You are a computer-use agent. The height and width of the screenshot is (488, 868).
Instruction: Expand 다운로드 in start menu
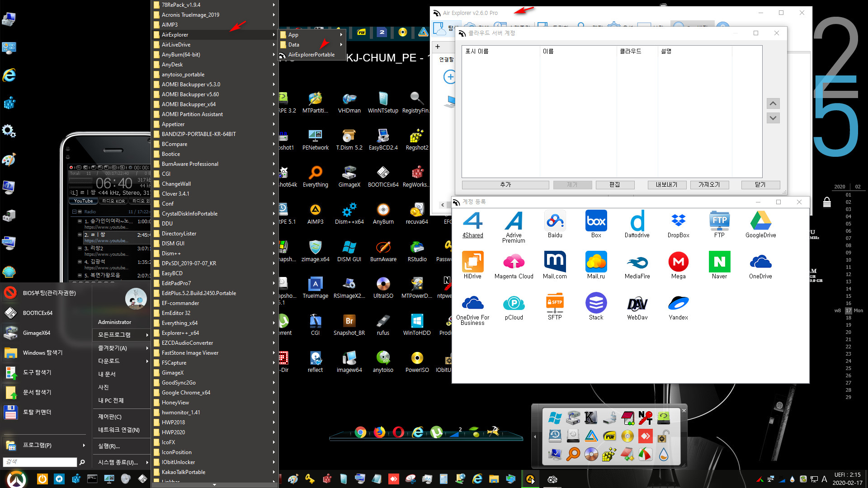pos(122,361)
